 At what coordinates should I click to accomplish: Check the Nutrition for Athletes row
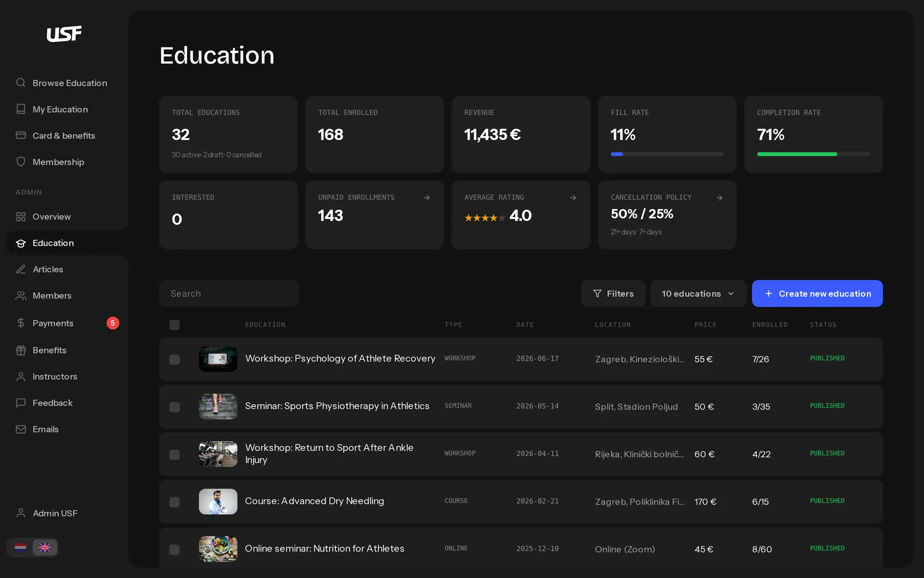pyautogui.click(x=175, y=549)
